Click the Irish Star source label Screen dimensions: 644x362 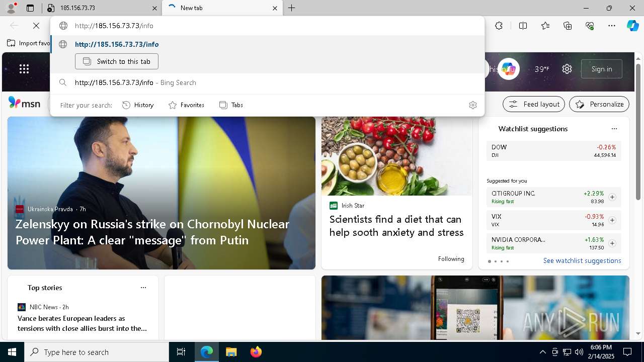point(353,206)
